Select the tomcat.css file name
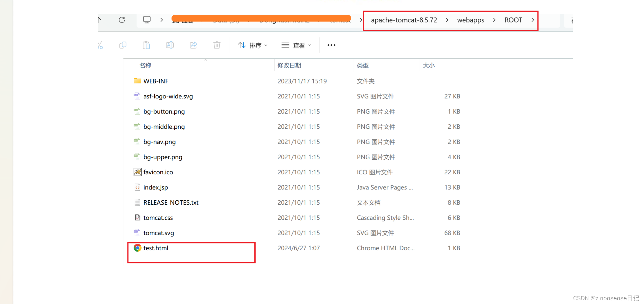This screenshot has width=644, height=304. pyautogui.click(x=158, y=217)
